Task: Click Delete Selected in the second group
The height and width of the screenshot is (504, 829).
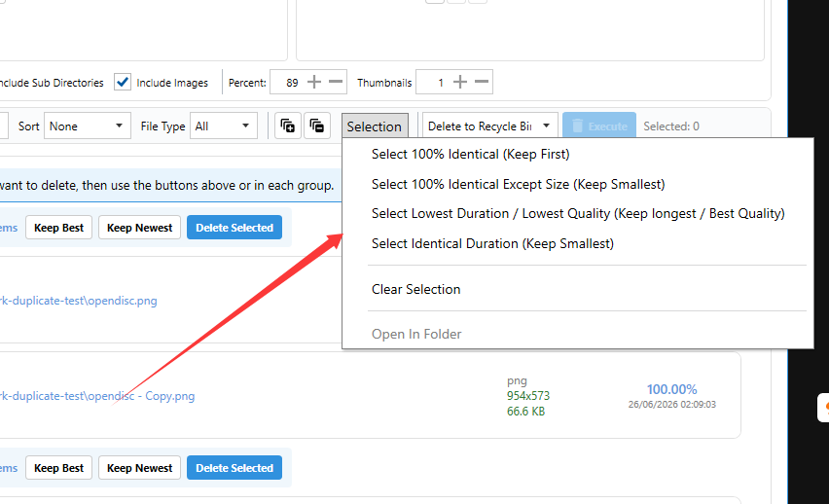Action: (x=234, y=468)
